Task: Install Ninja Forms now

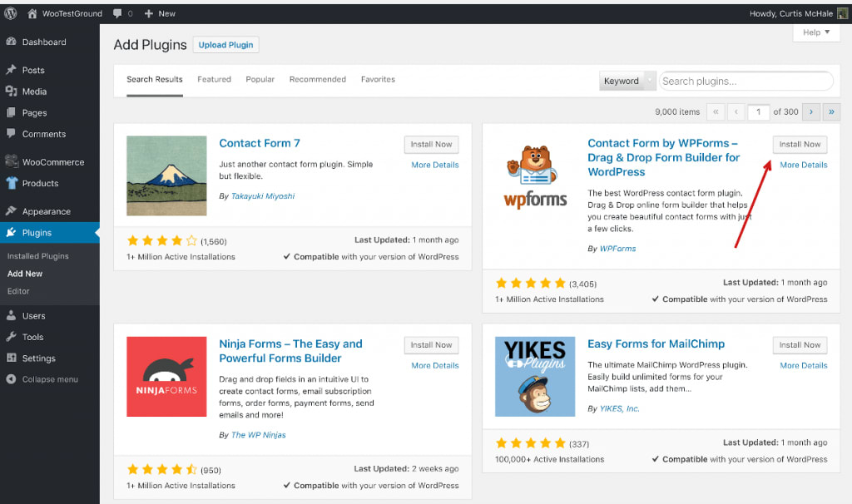Action: pyautogui.click(x=432, y=345)
